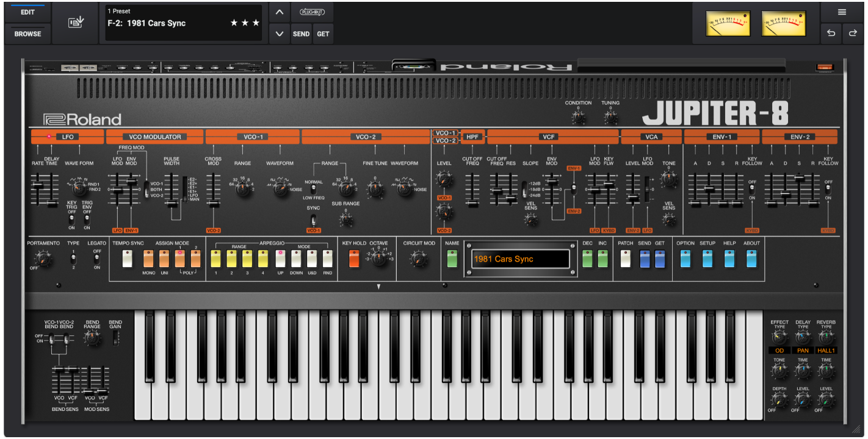Click the save preset icon
868x439 pixels.
[x=76, y=23]
